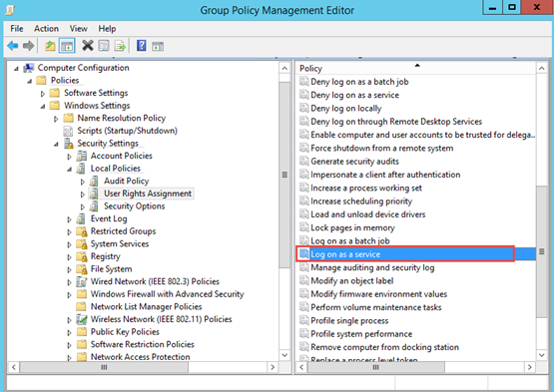The image size is (554, 392).
Task: Collapse the Policies tree node
Action: [x=30, y=81]
